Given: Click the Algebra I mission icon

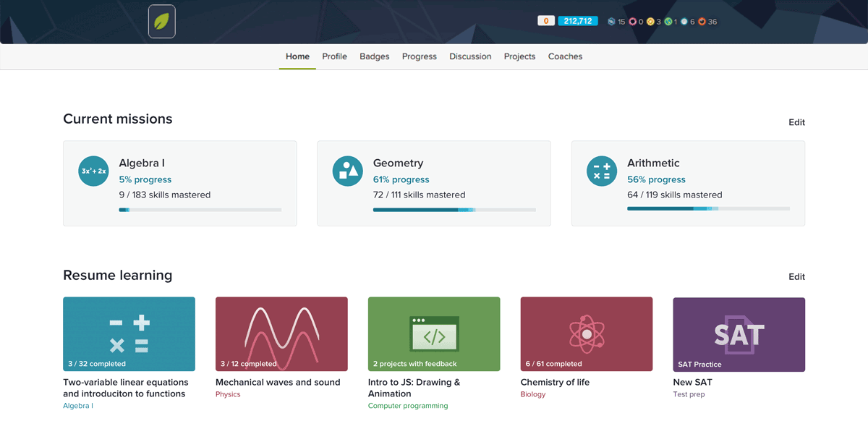Looking at the screenshot, I should coord(93,171).
